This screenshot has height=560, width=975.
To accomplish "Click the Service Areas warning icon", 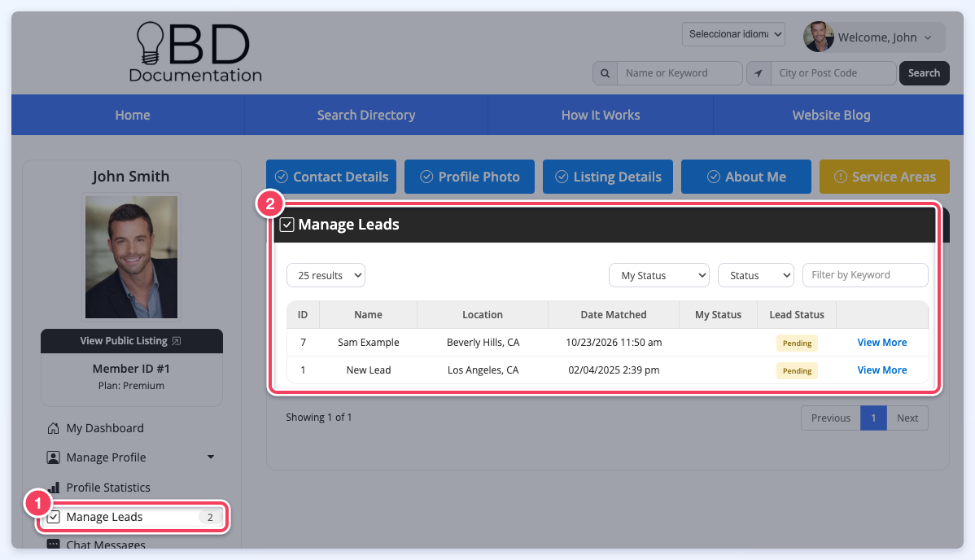I will click(x=841, y=177).
